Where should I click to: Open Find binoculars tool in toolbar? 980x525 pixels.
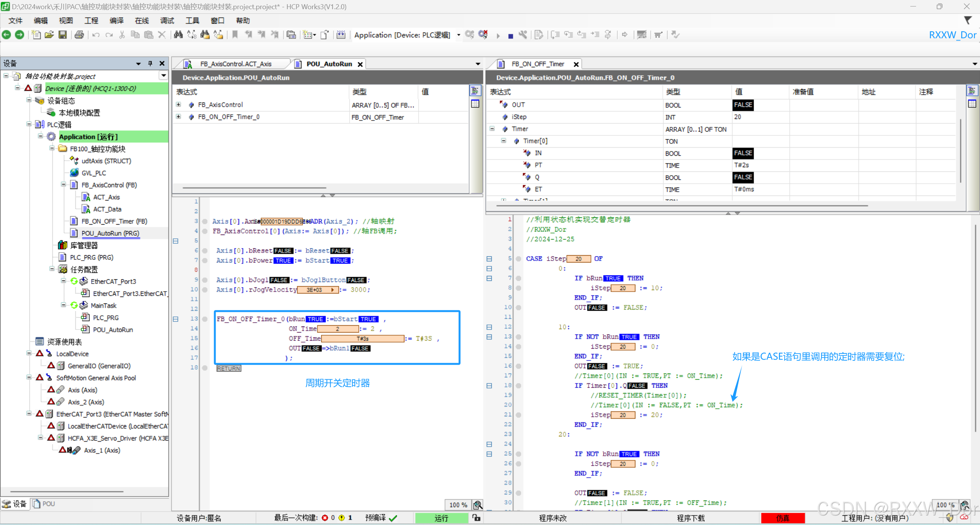click(178, 35)
